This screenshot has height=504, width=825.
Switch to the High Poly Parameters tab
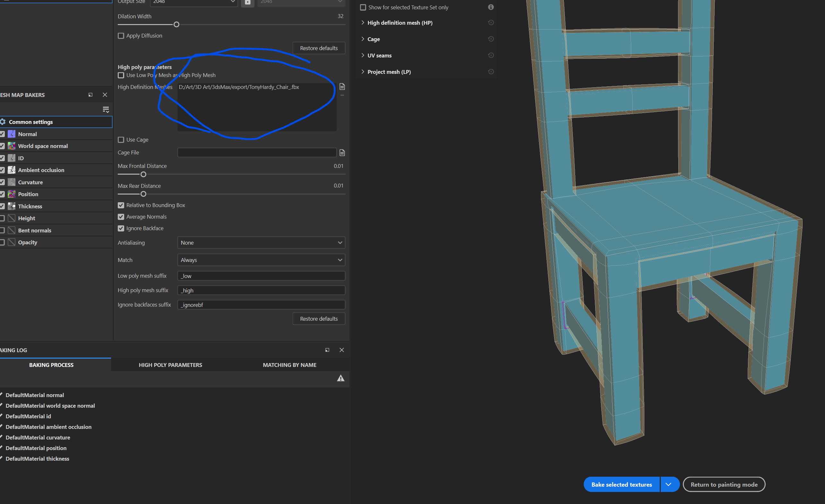click(x=170, y=365)
